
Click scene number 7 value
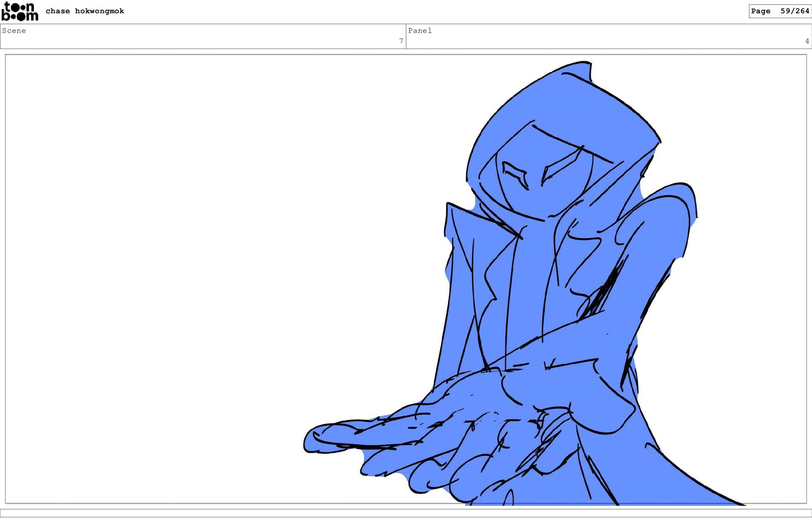tap(401, 41)
